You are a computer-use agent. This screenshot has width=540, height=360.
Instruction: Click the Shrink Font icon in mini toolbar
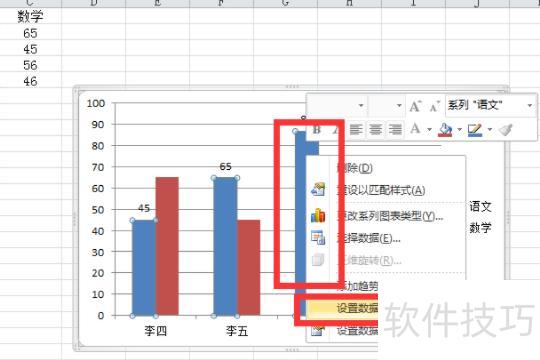coord(434,106)
